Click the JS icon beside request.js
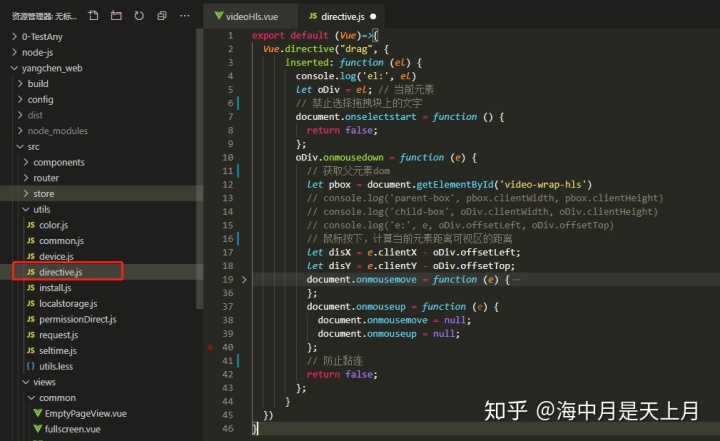The height and width of the screenshot is (441, 720). [31, 335]
